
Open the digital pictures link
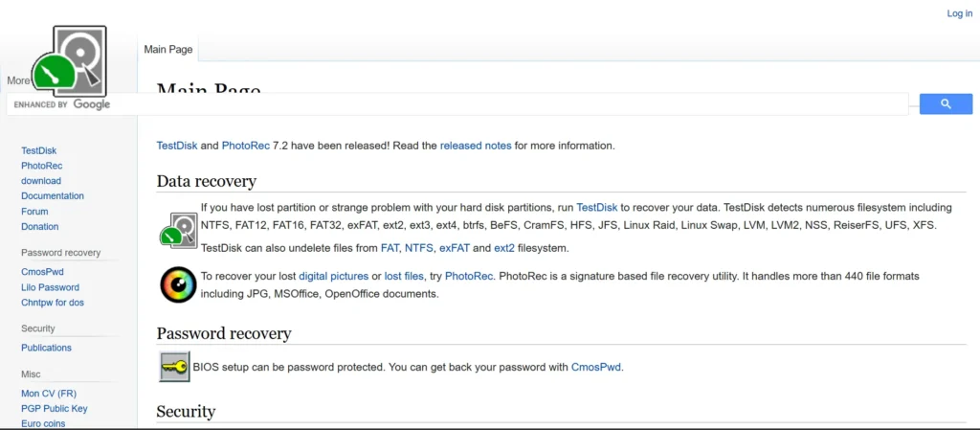[x=334, y=276]
